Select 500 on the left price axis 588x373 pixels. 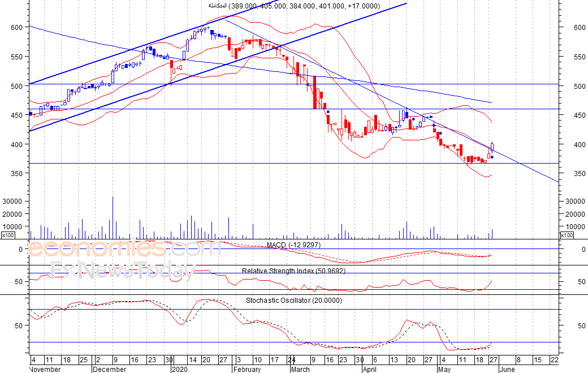coord(17,86)
